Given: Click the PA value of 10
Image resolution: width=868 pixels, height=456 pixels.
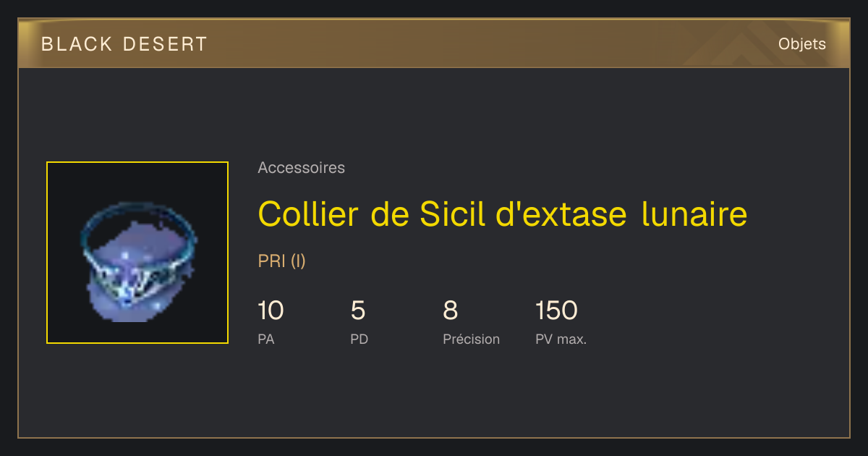Looking at the screenshot, I should pyautogui.click(x=271, y=311).
